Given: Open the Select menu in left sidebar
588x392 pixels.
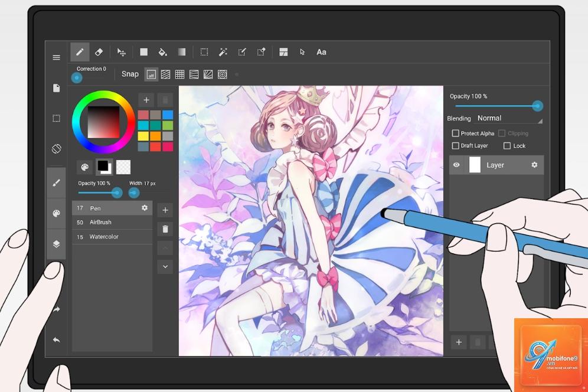Looking at the screenshot, I should [x=56, y=119].
